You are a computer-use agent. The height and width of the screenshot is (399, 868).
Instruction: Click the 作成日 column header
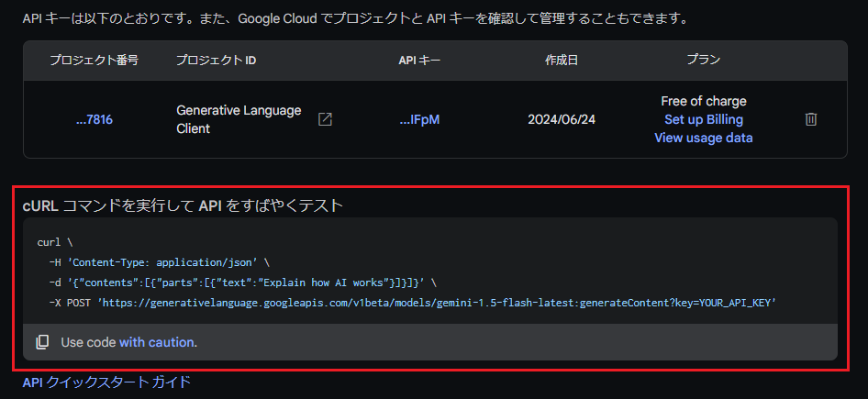[x=562, y=61]
